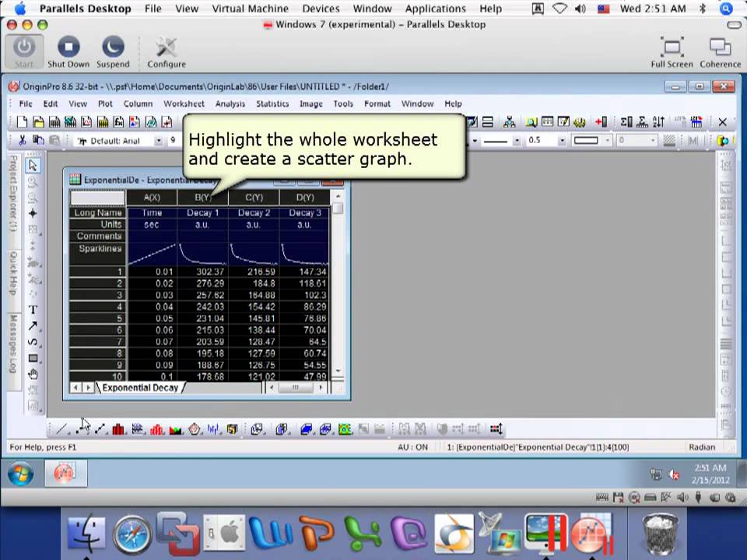Open the Statistics menu
The width and height of the screenshot is (747, 560).
pyautogui.click(x=272, y=103)
